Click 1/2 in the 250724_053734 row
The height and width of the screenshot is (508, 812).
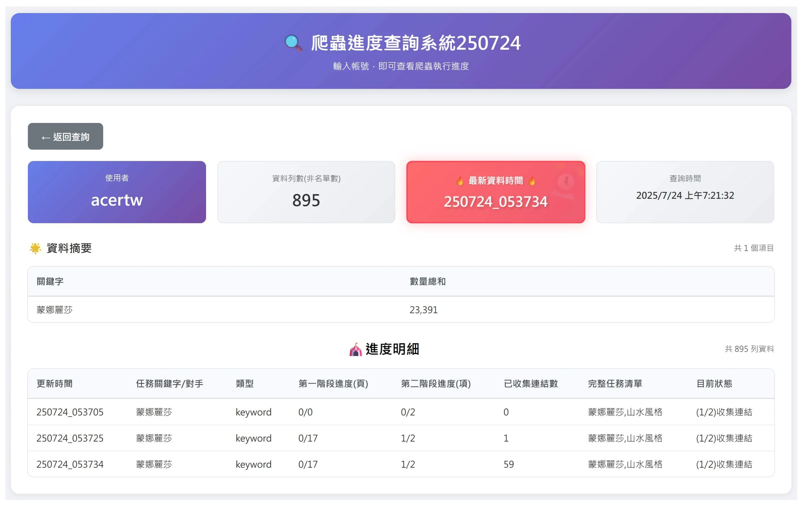408,465
